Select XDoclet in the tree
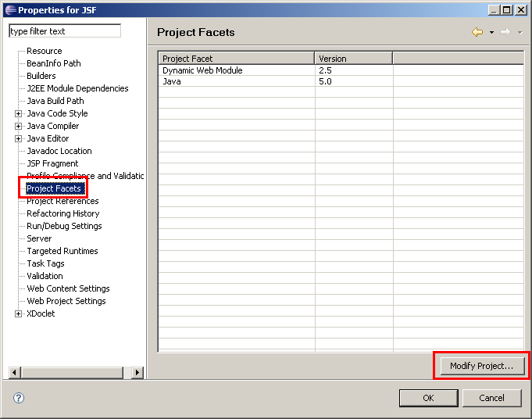 [41, 313]
